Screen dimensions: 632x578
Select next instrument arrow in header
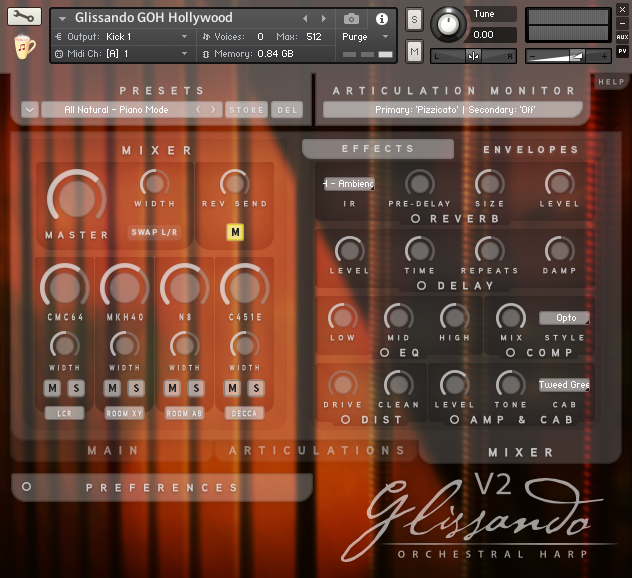[323, 19]
